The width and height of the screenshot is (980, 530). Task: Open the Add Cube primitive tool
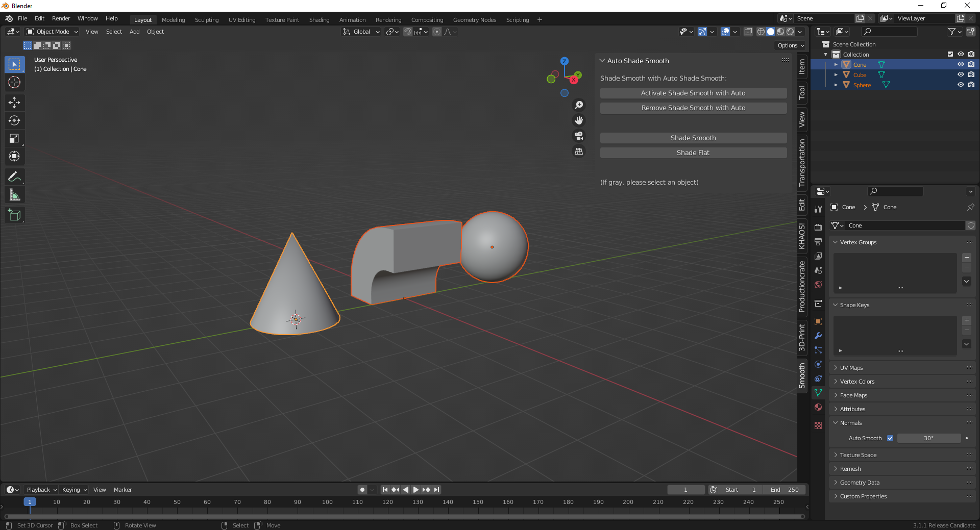14,215
